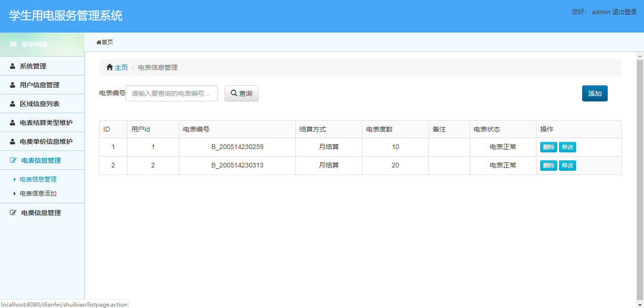
Task: Modify meter row B_200514230313
Action: pyautogui.click(x=568, y=166)
